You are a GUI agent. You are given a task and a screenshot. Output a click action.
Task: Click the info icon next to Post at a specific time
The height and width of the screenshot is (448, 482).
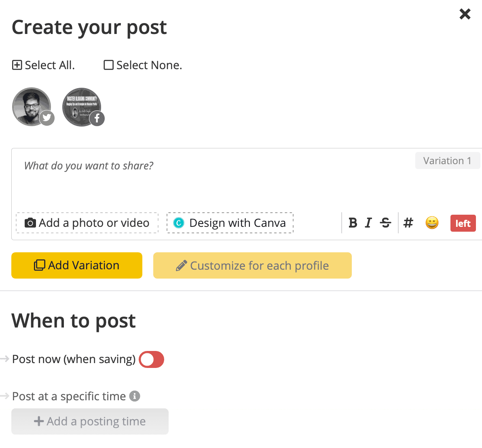[135, 396]
